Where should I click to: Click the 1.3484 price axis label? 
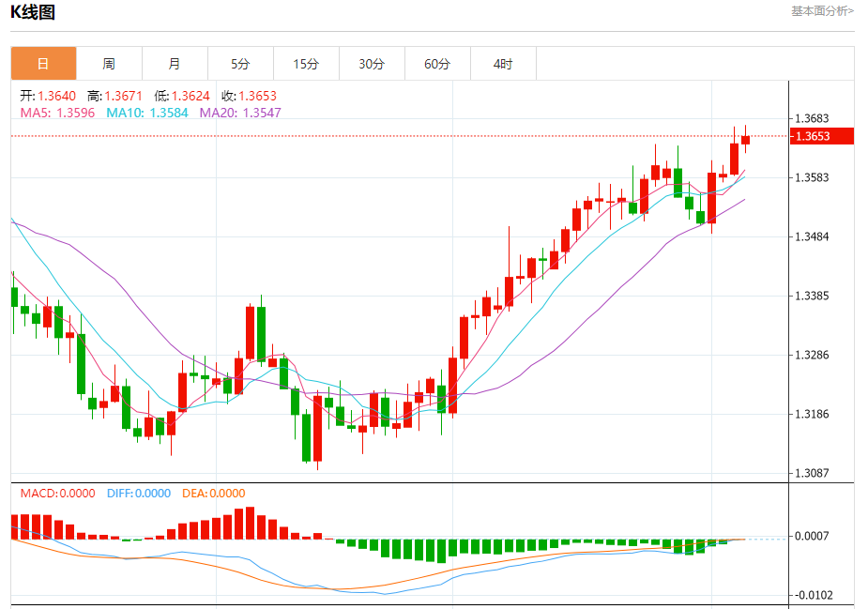(812, 237)
